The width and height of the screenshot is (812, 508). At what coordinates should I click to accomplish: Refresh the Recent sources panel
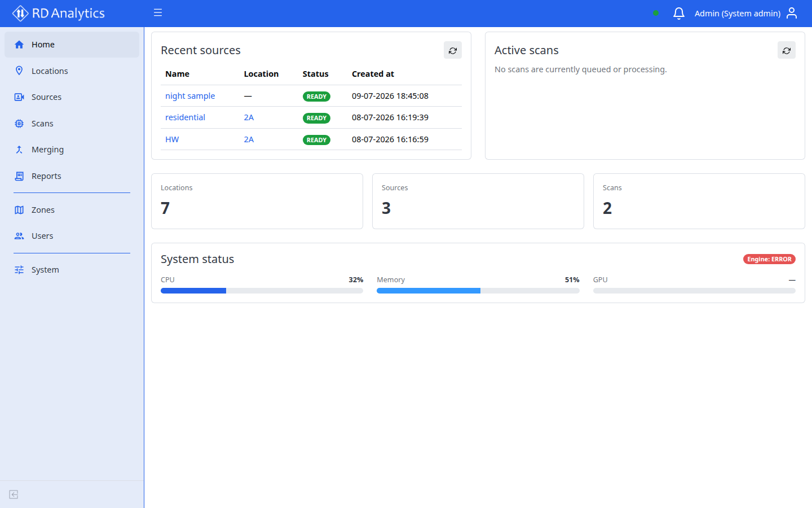453,50
